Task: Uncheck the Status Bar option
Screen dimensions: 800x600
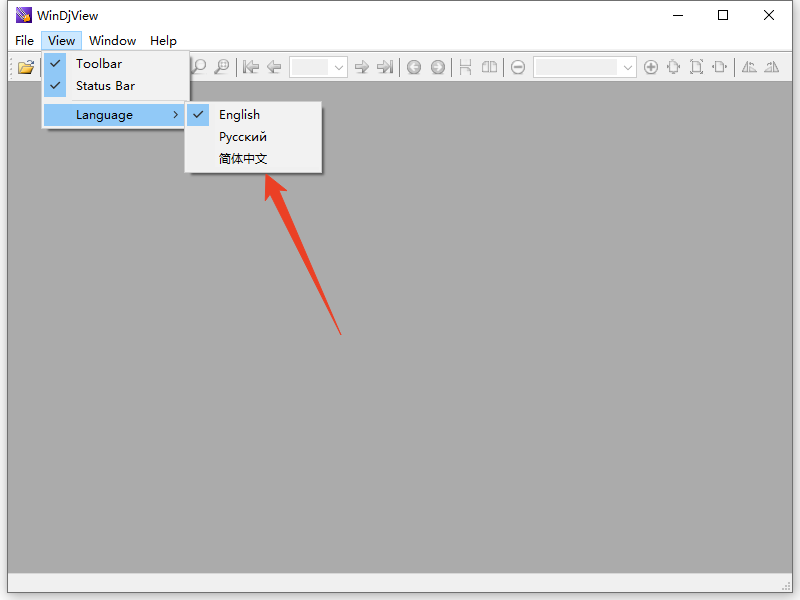Action: click(x=105, y=86)
